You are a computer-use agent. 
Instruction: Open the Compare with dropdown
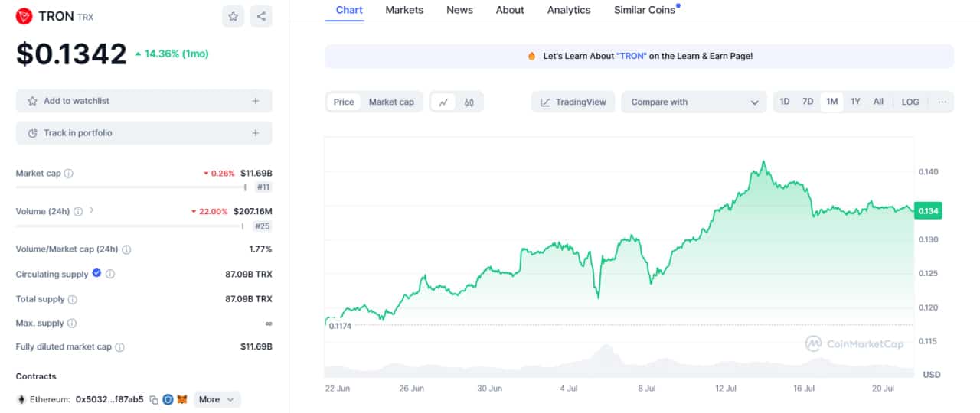coord(694,102)
